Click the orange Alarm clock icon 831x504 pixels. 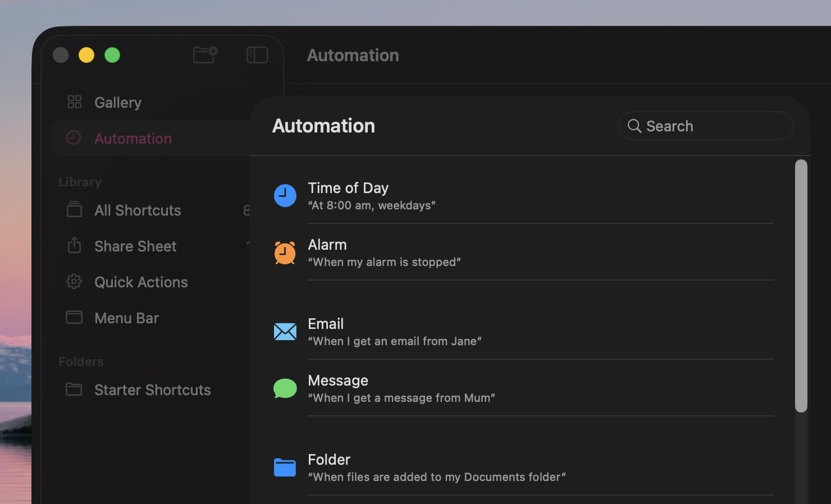click(285, 253)
